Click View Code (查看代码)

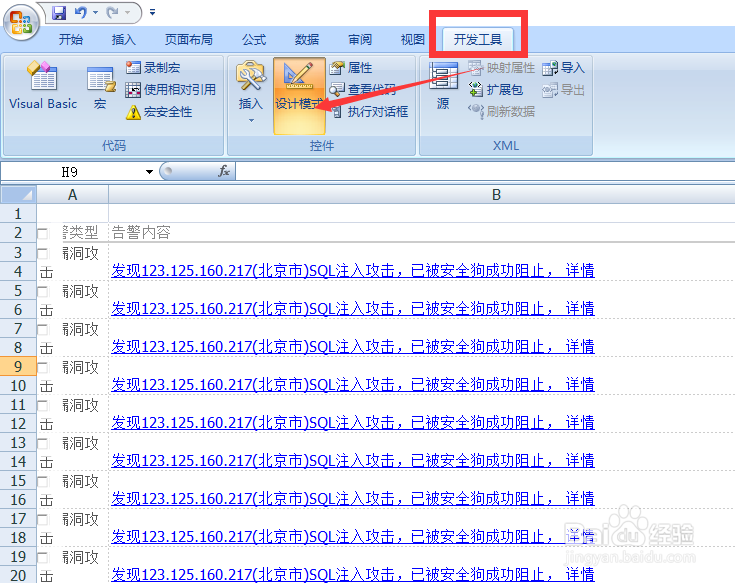[x=363, y=90]
